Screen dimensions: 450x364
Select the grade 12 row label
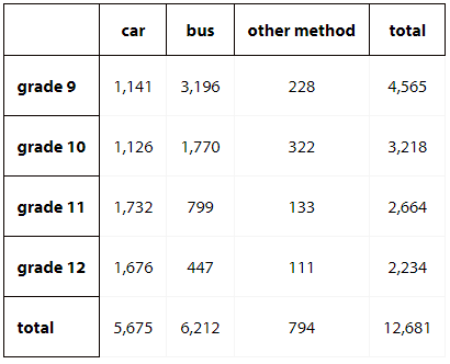pyautogui.click(x=52, y=267)
